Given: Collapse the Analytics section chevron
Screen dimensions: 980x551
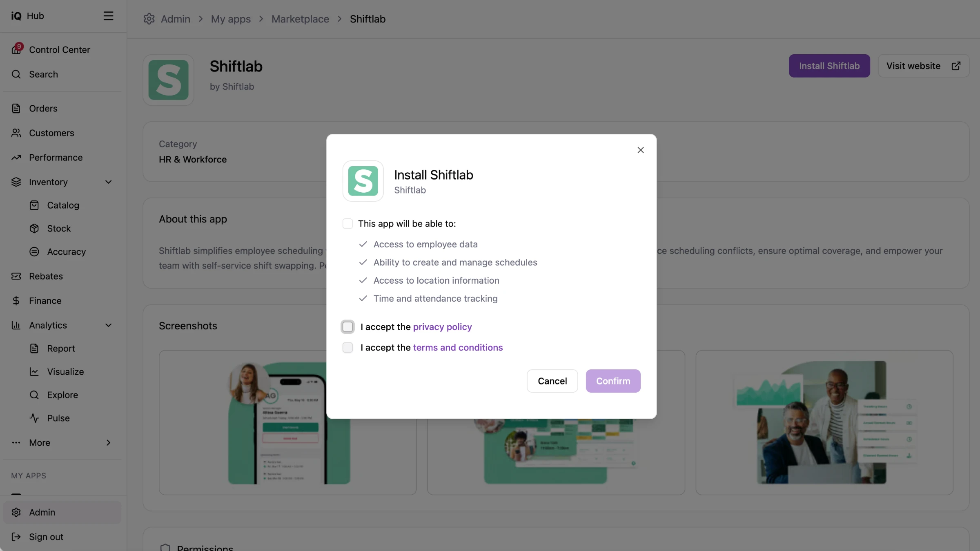Looking at the screenshot, I should [x=108, y=325].
